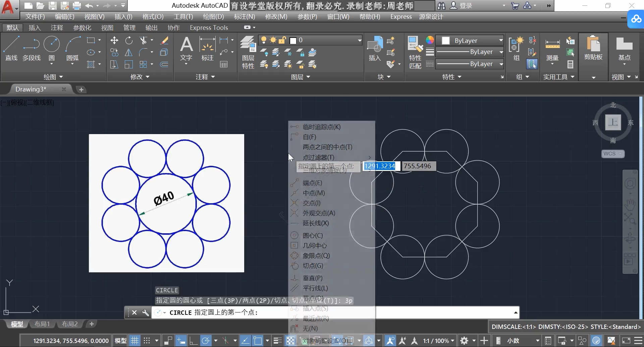Click the object color wheel icon

click(x=430, y=40)
